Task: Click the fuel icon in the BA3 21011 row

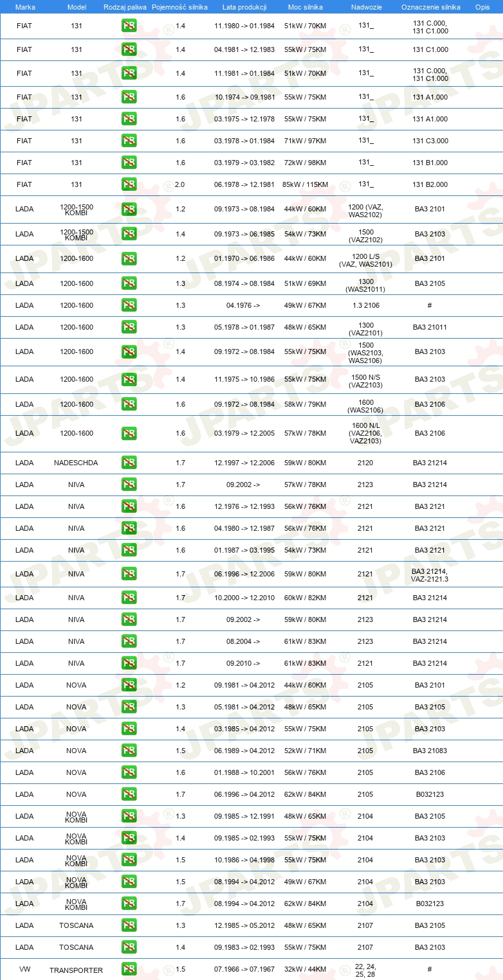Action: click(x=129, y=327)
